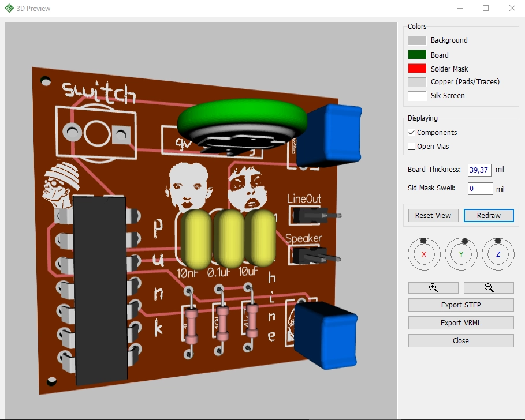Viewport: 525px width, 420px height.
Task: Close the 3D Preview dialog
Action: [x=460, y=340]
